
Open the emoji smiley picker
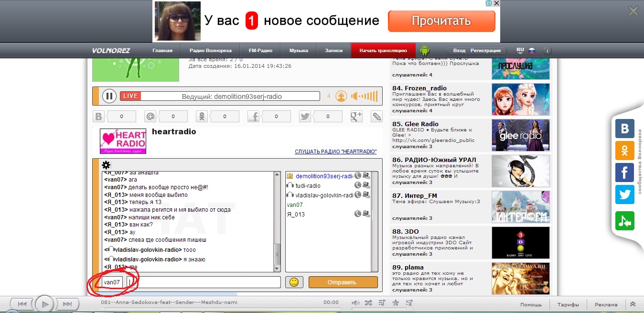tap(294, 282)
